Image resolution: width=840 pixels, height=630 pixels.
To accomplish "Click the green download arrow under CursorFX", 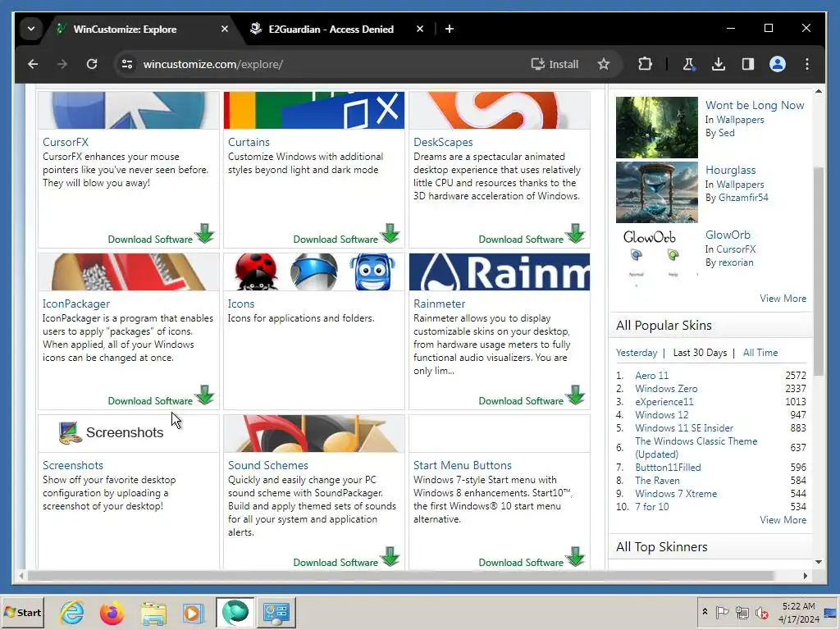I will [x=204, y=234].
